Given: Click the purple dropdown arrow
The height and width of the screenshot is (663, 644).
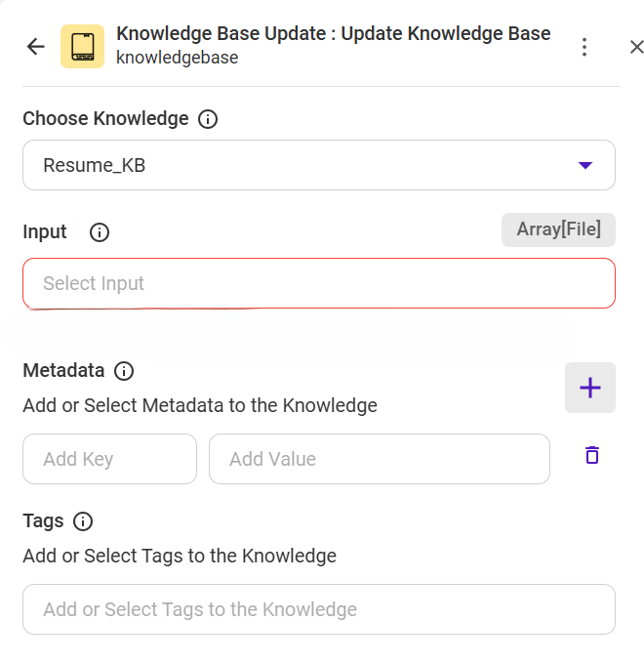Looking at the screenshot, I should pos(585,165).
